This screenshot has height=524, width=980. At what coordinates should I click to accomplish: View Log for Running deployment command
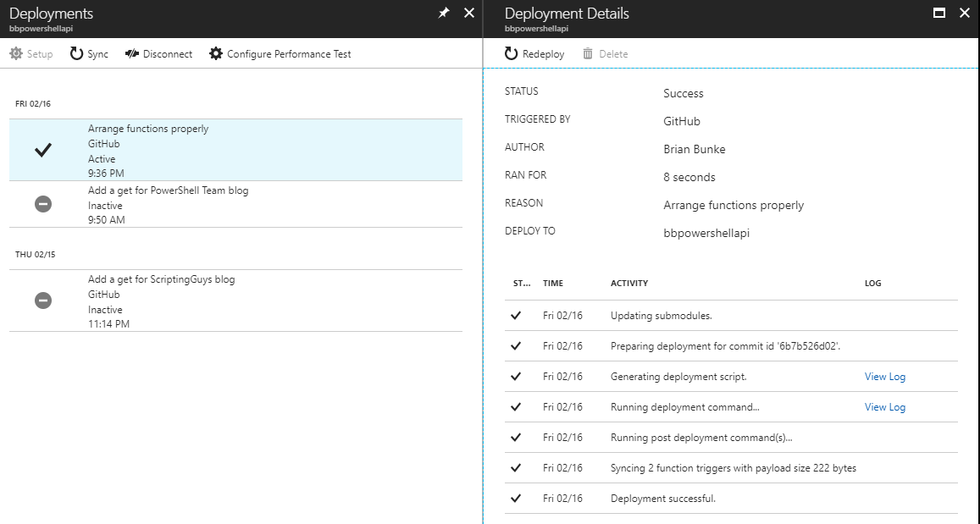pos(884,406)
